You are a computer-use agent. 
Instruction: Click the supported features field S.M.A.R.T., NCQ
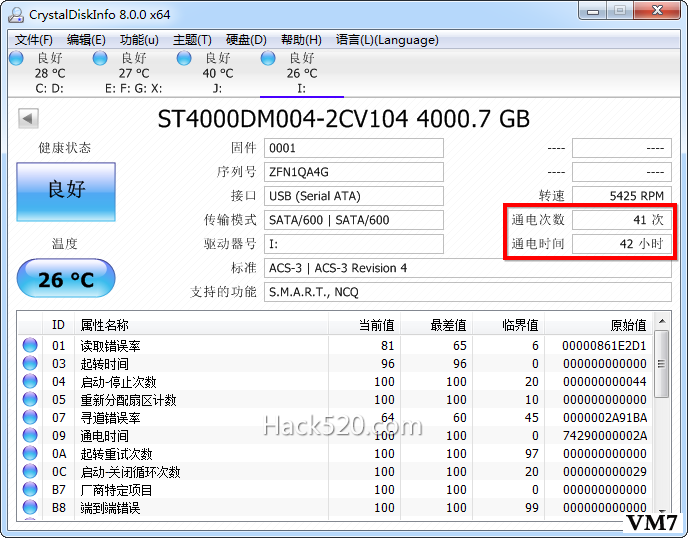coord(468,292)
